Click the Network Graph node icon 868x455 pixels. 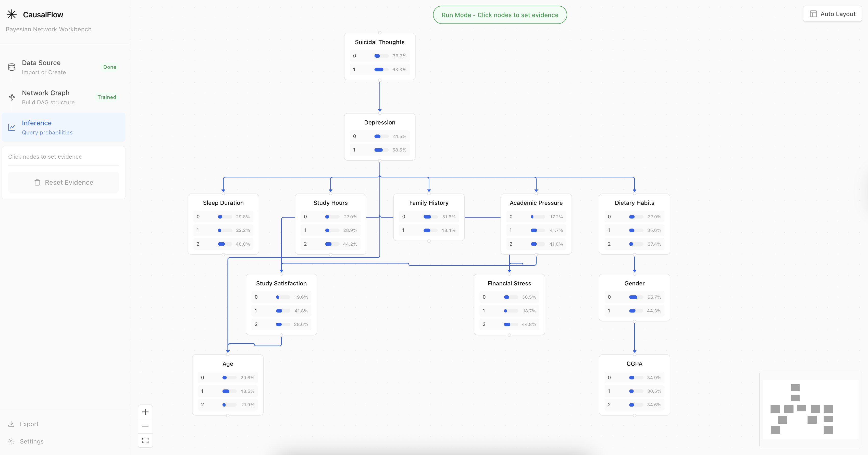pos(12,97)
